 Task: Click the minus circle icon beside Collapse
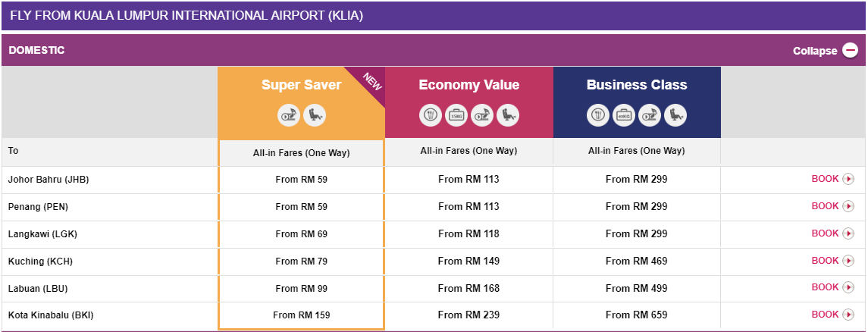click(851, 51)
